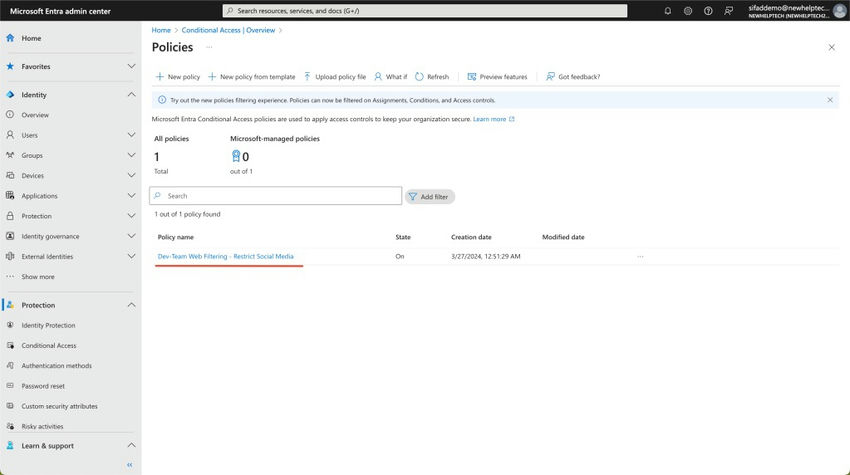Click the policies Search field
The image size is (850, 475).
point(275,196)
